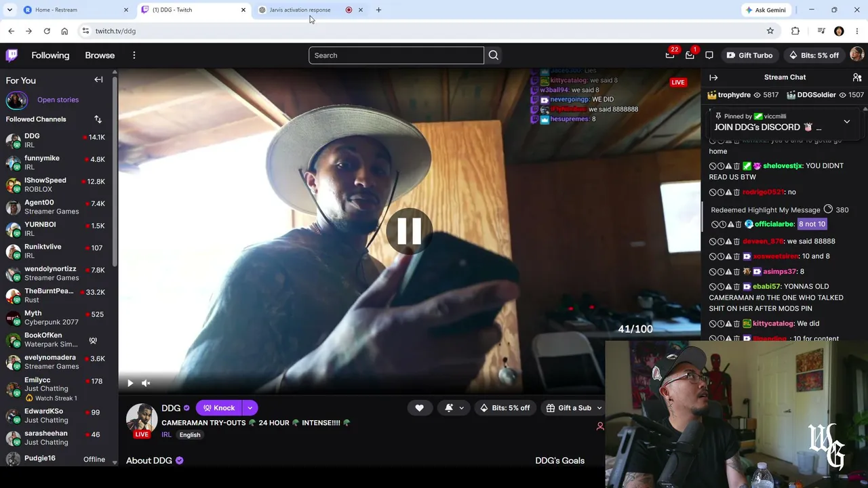Click the browser address bar showing twitch.tv/ddg

point(420,30)
